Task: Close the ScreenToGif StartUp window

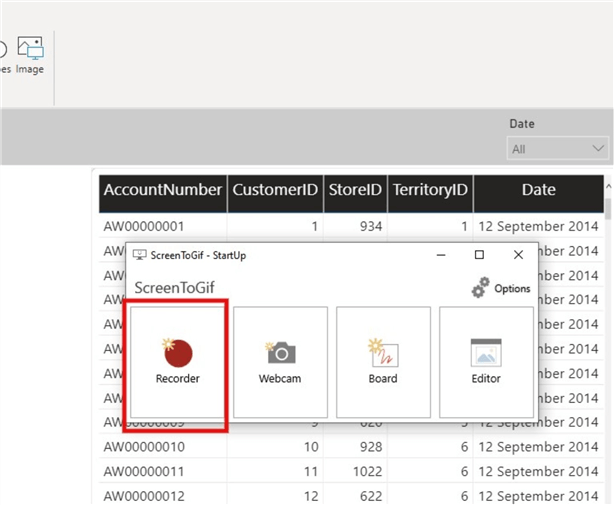Action: coord(518,255)
